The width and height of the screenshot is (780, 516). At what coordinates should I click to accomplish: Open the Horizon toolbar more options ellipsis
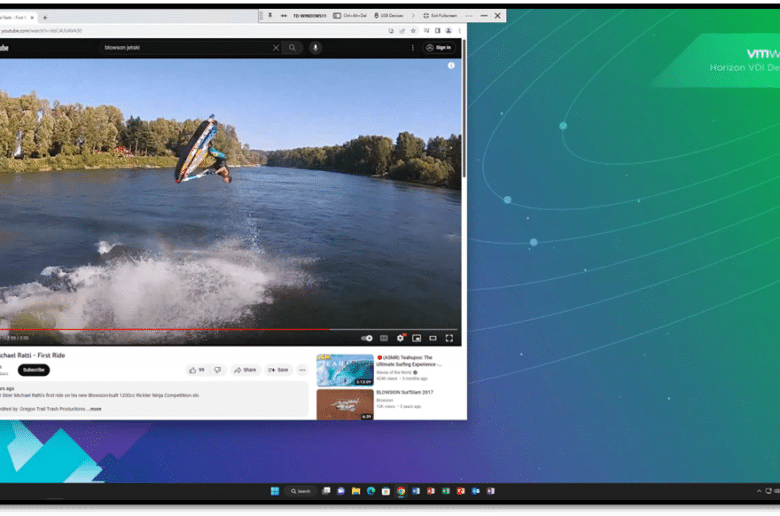(469, 15)
